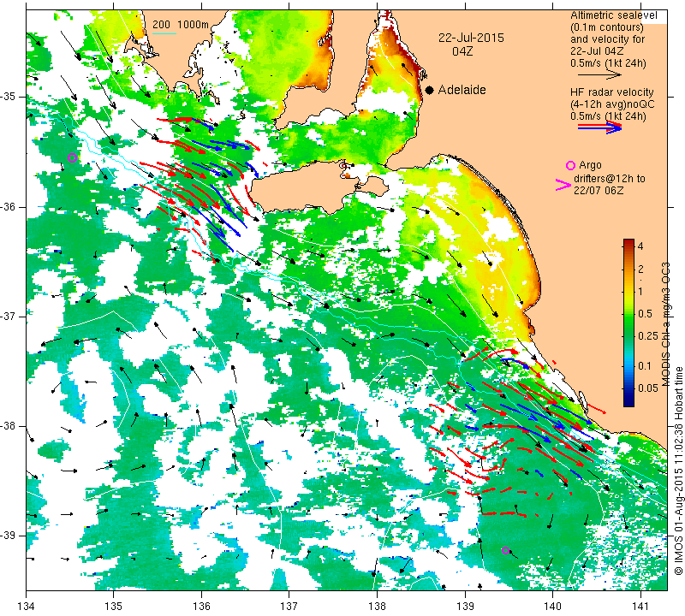
Task: Click the magenta drifter chevron legend symbol
Action: click(x=563, y=185)
